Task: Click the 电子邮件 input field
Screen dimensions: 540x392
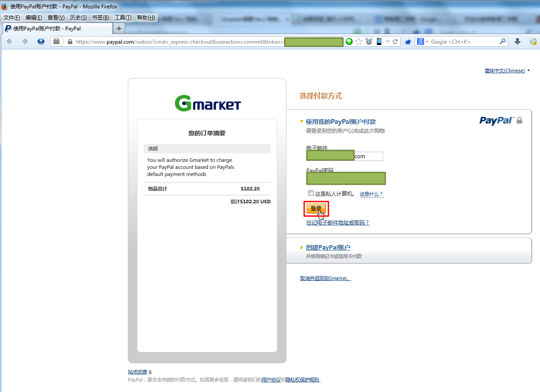Action: 345,156
